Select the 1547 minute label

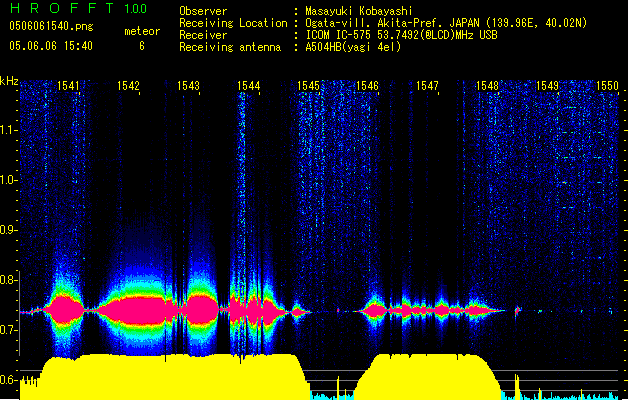coord(427,87)
